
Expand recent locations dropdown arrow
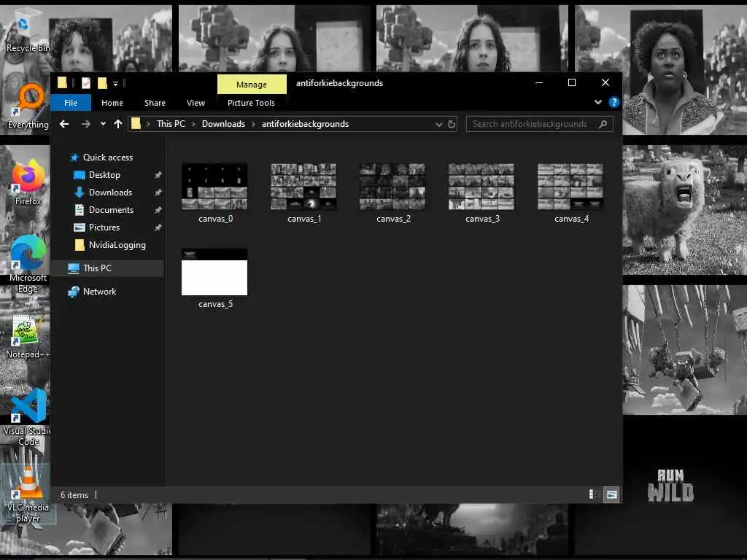pyautogui.click(x=103, y=124)
